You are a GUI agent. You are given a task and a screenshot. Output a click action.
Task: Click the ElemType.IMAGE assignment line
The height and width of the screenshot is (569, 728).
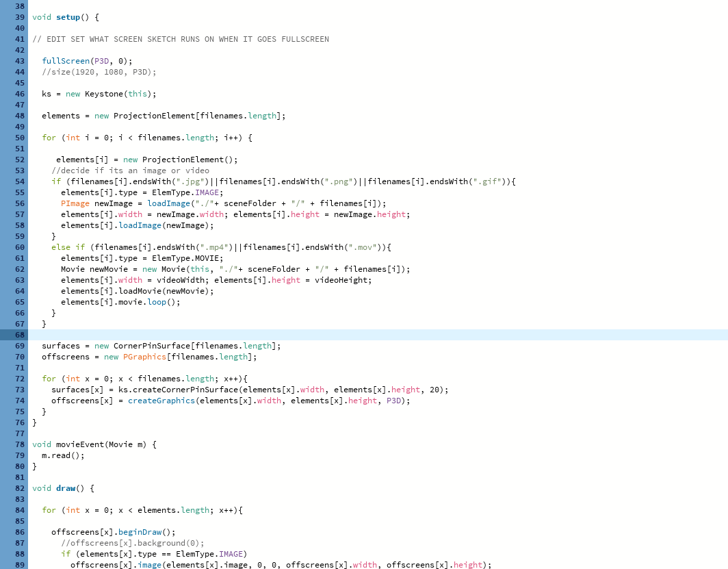coord(142,192)
